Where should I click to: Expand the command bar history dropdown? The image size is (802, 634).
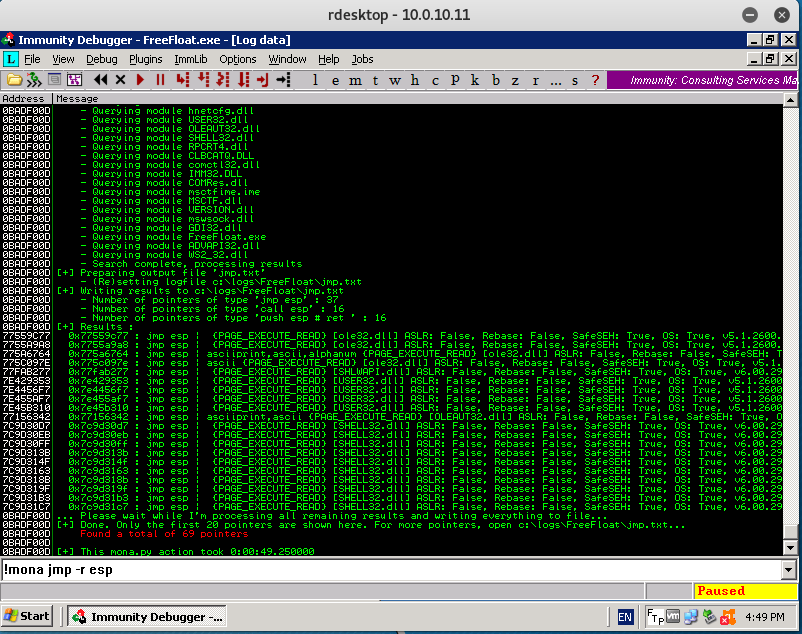789,570
